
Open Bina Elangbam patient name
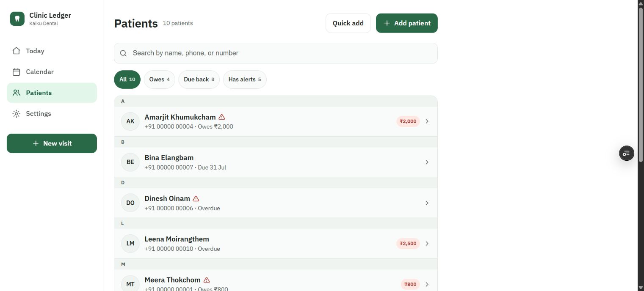[169, 158]
